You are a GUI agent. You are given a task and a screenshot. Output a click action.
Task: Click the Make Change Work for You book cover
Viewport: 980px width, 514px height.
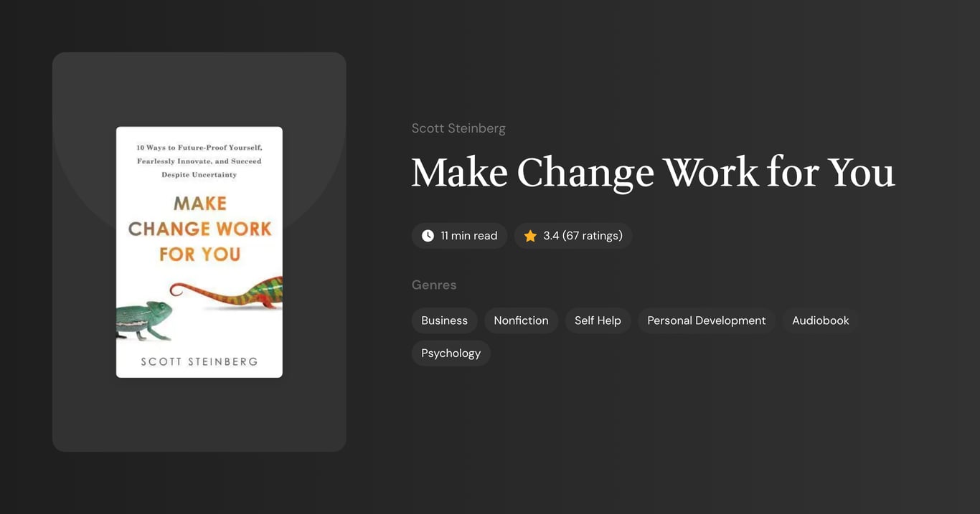(x=199, y=252)
